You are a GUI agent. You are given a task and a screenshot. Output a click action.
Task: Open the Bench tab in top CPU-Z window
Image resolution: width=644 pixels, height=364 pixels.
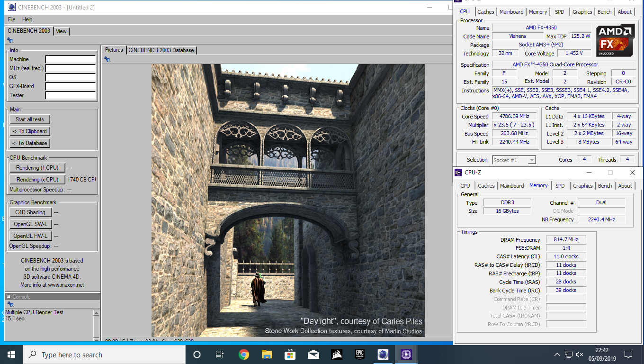tap(605, 12)
